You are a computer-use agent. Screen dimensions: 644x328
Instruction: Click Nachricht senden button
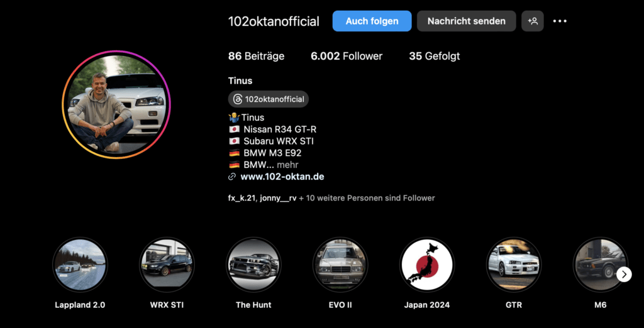466,21
